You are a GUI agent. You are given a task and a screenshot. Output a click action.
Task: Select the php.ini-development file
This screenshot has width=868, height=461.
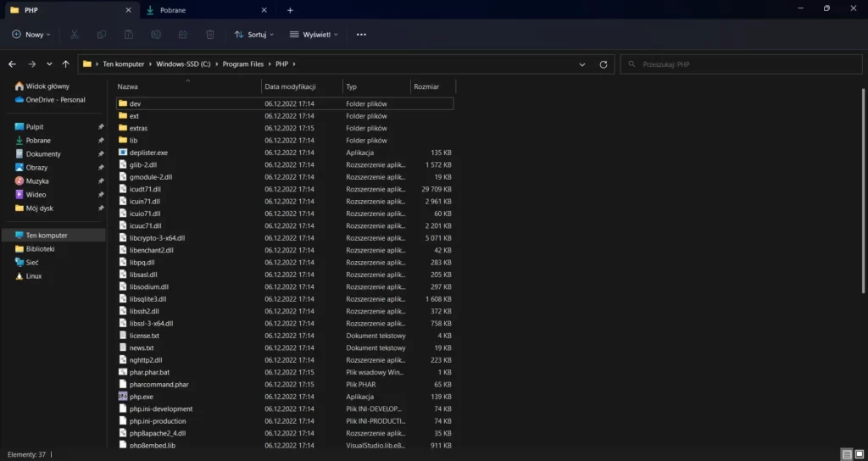[285, 409]
